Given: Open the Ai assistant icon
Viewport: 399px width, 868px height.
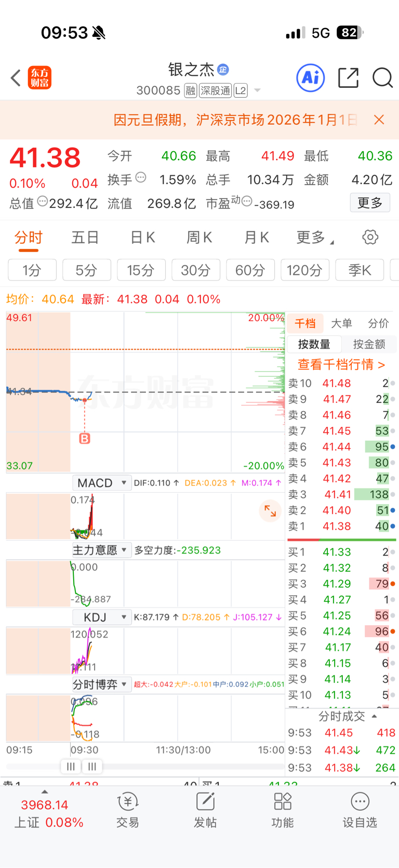Looking at the screenshot, I should click(x=311, y=78).
